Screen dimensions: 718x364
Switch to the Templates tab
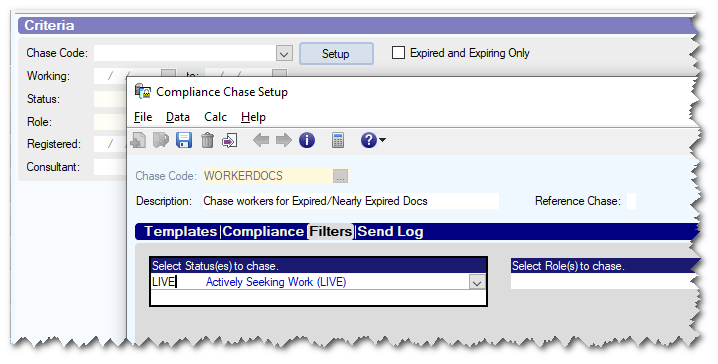pyautogui.click(x=180, y=232)
